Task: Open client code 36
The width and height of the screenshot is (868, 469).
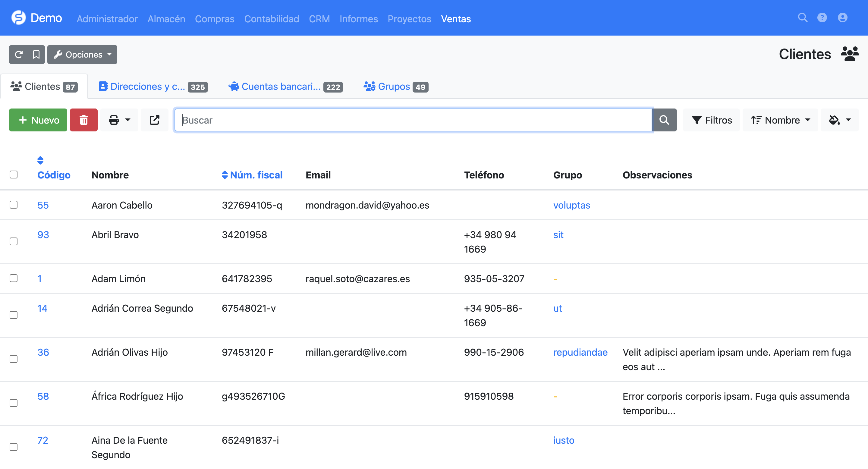Action: [43, 352]
